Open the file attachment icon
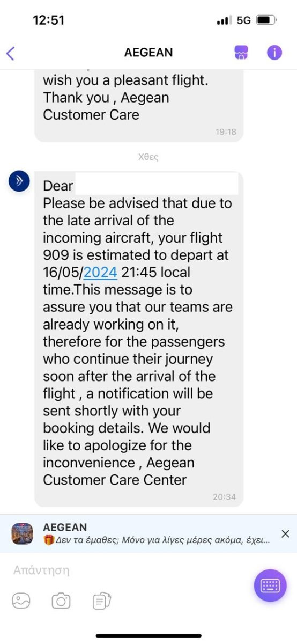The image size is (297, 644). (101, 601)
